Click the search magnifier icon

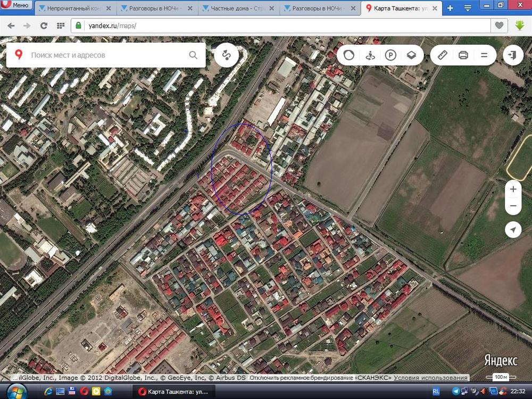193,55
